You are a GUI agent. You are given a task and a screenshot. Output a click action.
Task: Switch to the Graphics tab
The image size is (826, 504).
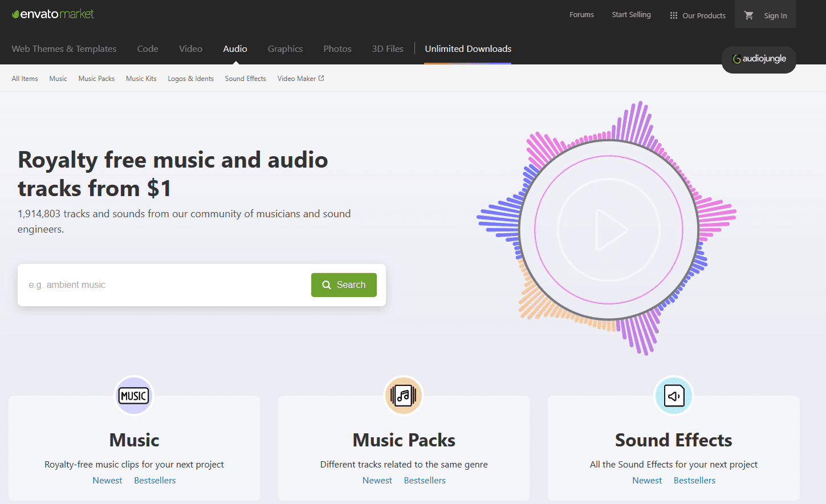[x=285, y=49]
